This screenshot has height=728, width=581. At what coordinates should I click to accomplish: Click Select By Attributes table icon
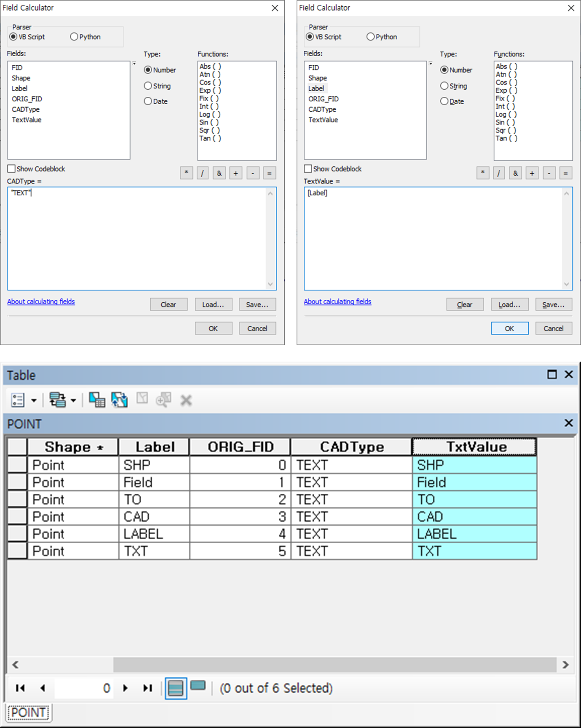point(97,400)
